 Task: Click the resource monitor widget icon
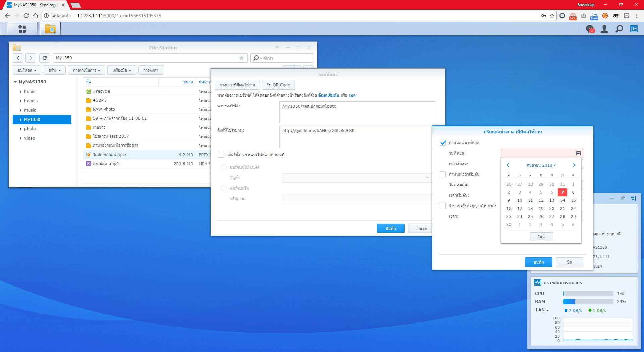[538, 282]
